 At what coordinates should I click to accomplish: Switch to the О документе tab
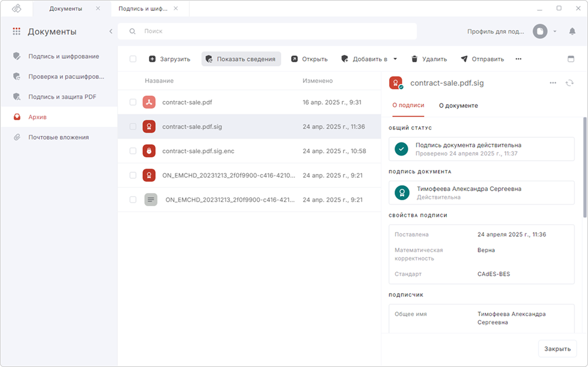[x=458, y=105]
